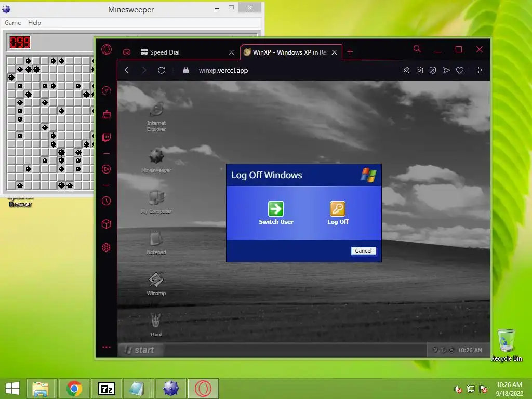Click the WinXP tray clock 10:26 AM

[x=470, y=350]
